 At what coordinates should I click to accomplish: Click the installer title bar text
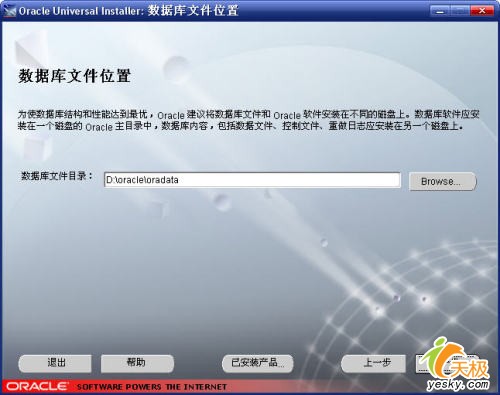pyautogui.click(x=128, y=11)
